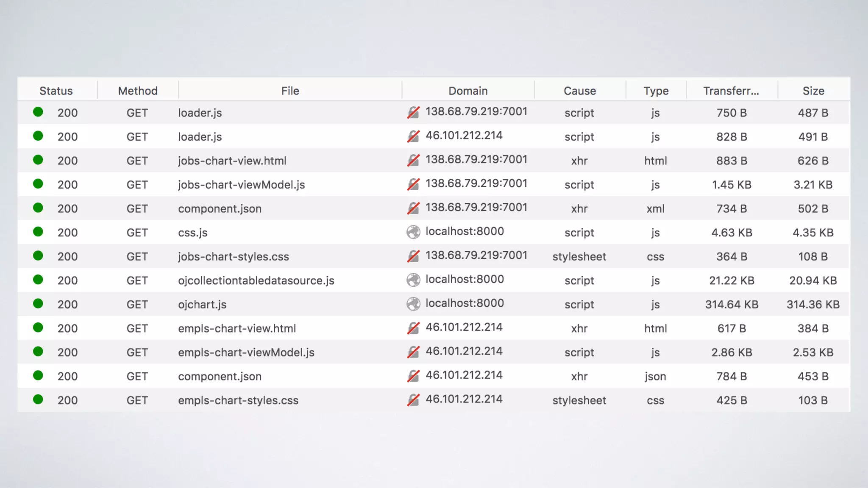Click globe icon on ojchart.js row
The height and width of the screenshot is (488, 868).
(x=413, y=304)
